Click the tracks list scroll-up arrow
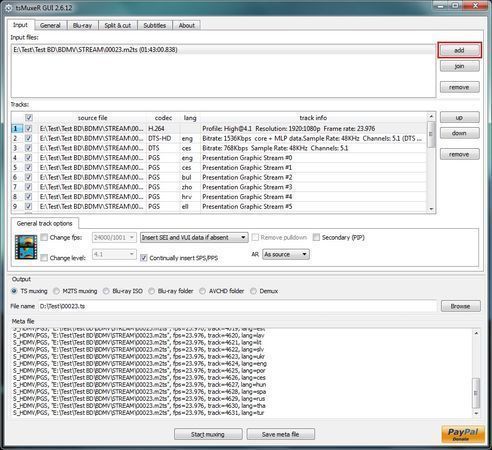Image resolution: width=492 pixels, height=450 pixels. click(x=431, y=116)
